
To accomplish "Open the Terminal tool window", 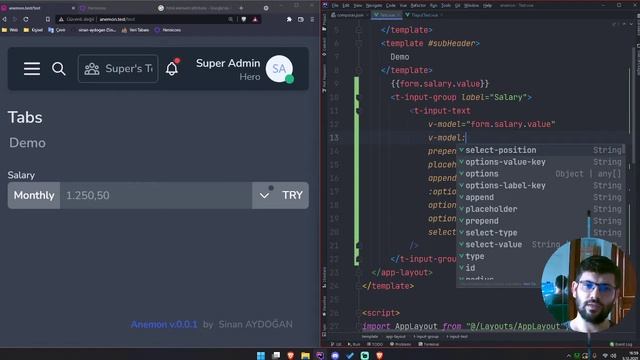I will tap(429, 344).
